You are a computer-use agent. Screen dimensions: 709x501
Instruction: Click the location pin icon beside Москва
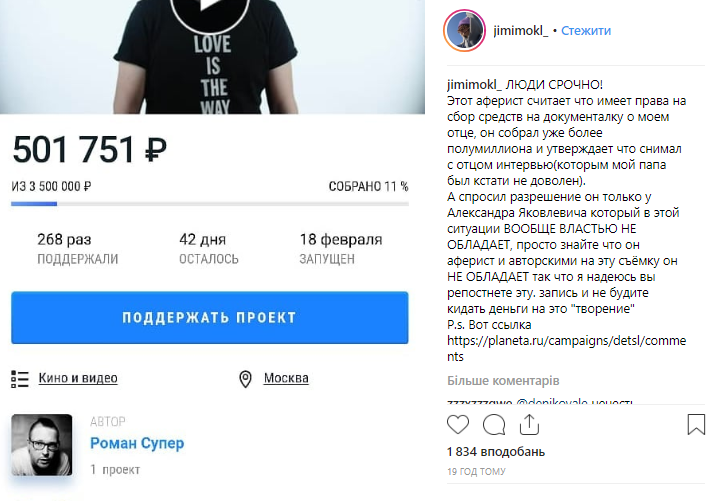[x=245, y=379]
